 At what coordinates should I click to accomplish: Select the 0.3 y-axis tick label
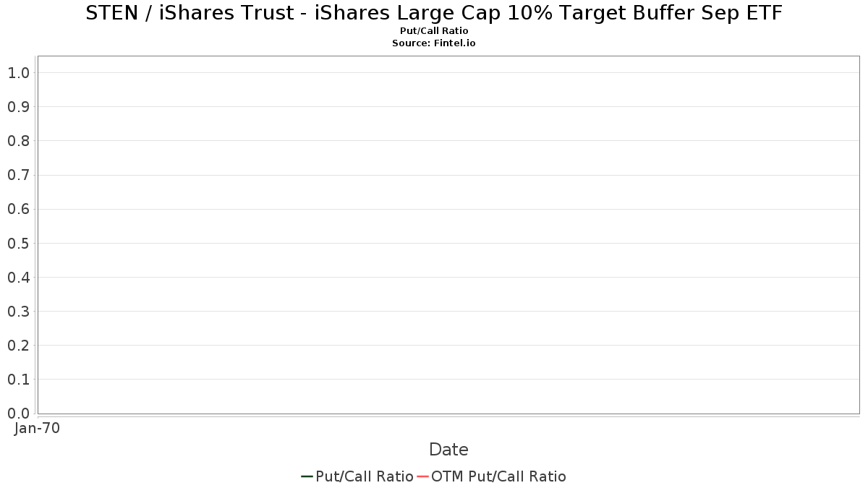[x=18, y=311]
